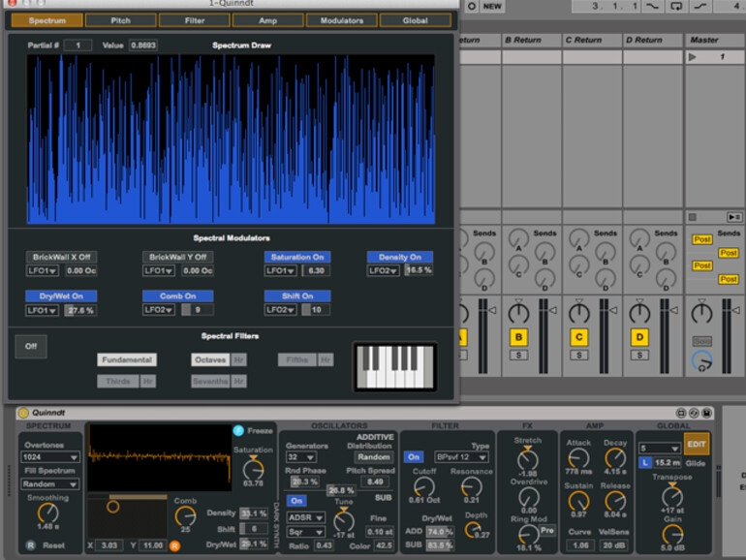Viewport: 746px width, 560px height.
Task: Switch to the Pitch tab
Action: pos(121,19)
